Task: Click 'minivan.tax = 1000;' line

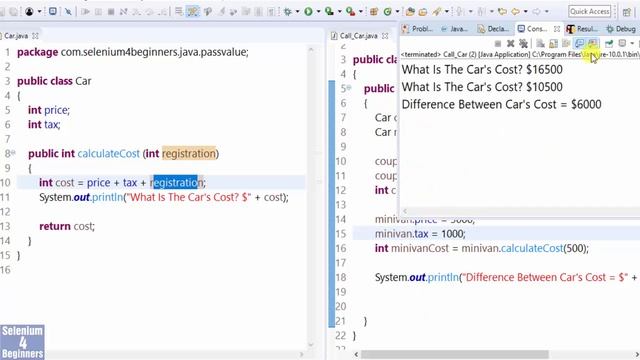Action: 420,233
